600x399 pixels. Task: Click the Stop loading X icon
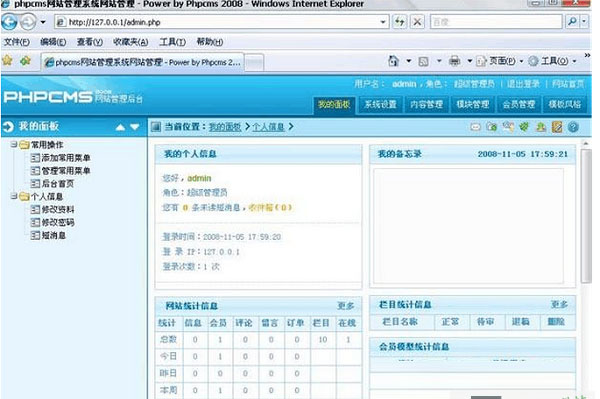[x=417, y=22]
